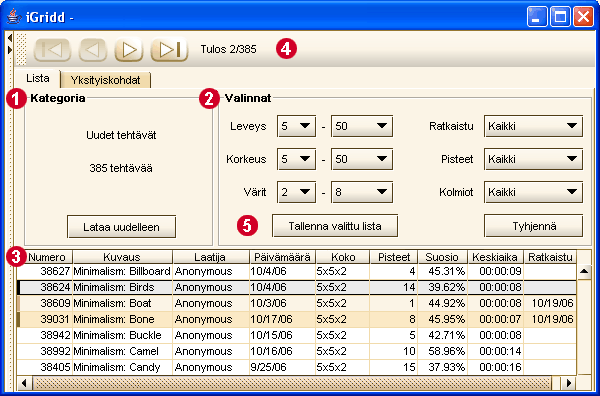Sort by Suosio column header
This screenshot has height=396, width=600.
click(442, 257)
